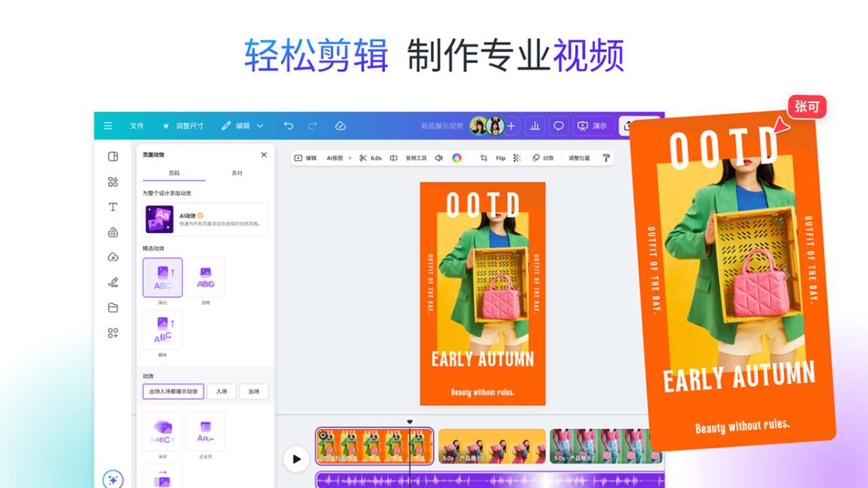Open the color wheel in the toolbar
This screenshot has height=488, width=868.
click(x=458, y=158)
